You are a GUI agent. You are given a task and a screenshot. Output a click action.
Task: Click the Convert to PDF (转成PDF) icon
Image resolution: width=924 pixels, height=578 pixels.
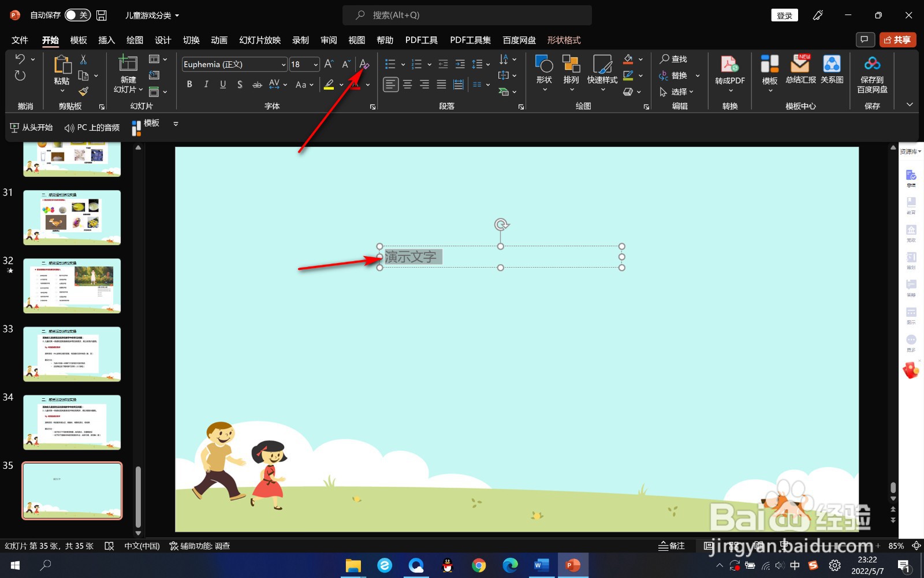730,64
